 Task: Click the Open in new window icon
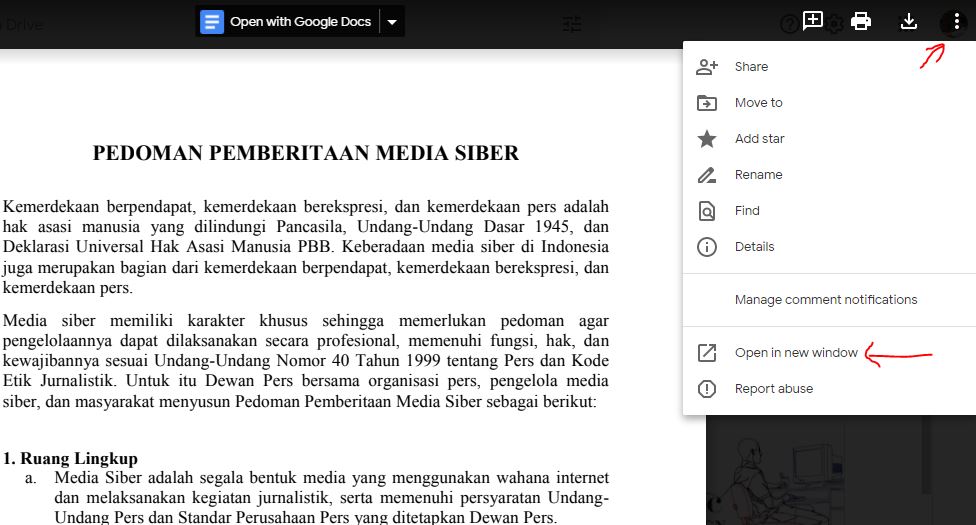706,353
